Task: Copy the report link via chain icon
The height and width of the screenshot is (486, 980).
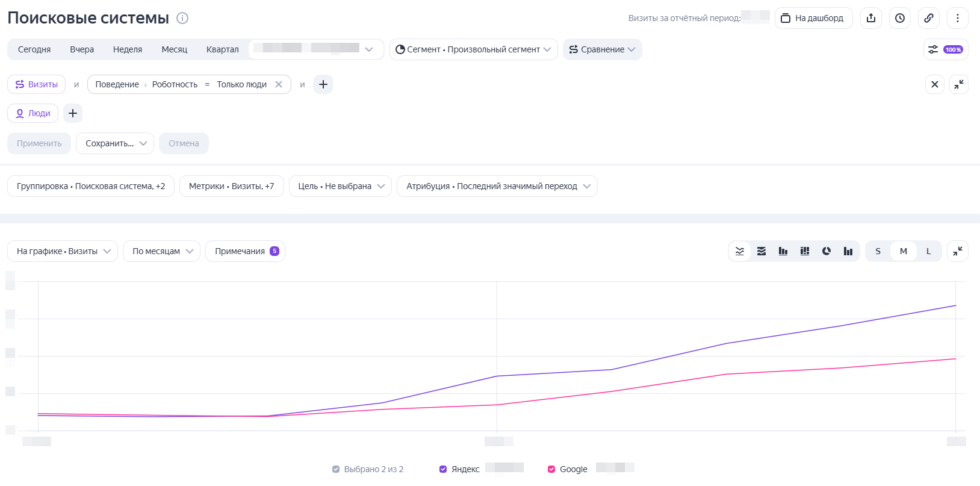Action: [929, 18]
